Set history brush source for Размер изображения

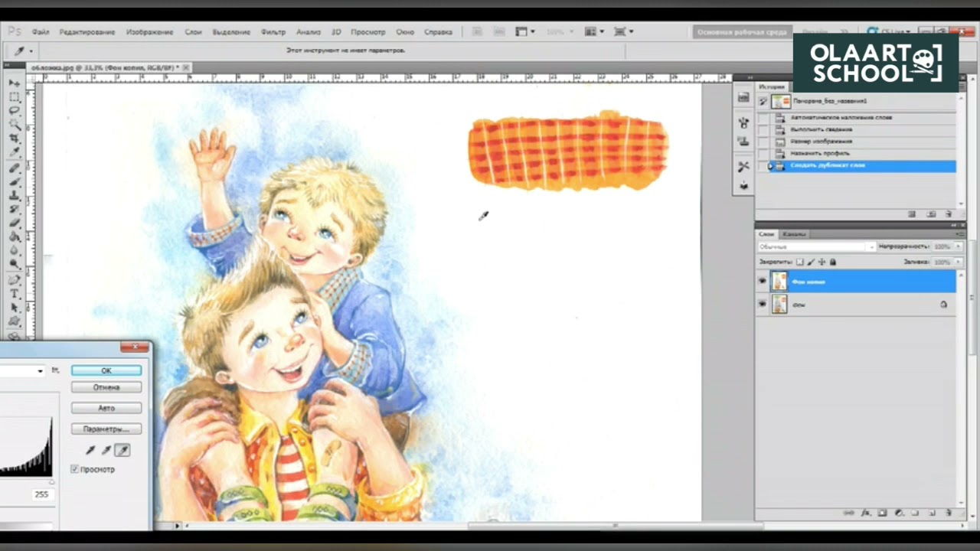(x=763, y=142)
